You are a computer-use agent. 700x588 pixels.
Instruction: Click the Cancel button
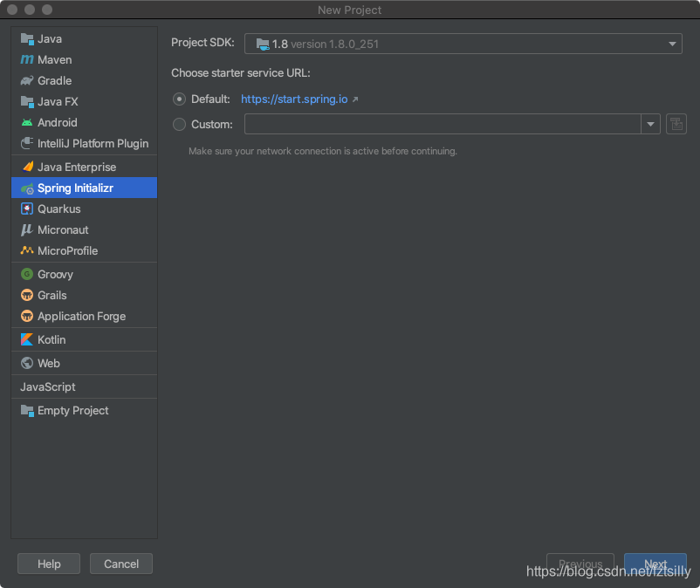click(x=121, y=564)
